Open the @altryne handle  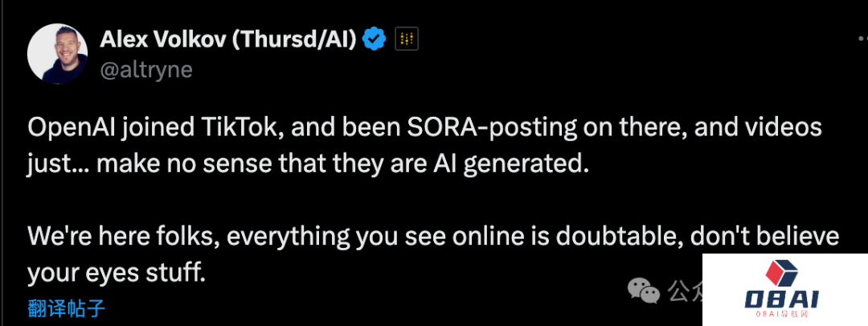pos(146,70)
